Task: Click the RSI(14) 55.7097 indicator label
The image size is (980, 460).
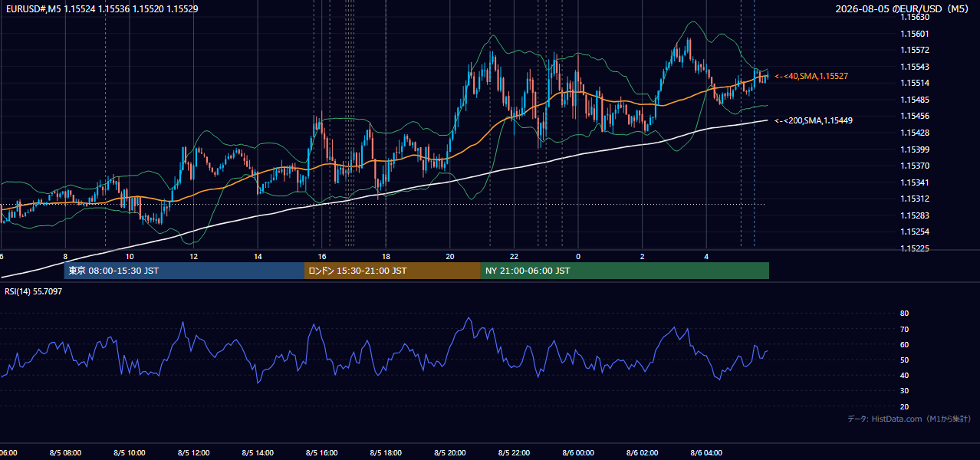Action: pyautogui.click(x=34, y=291)
